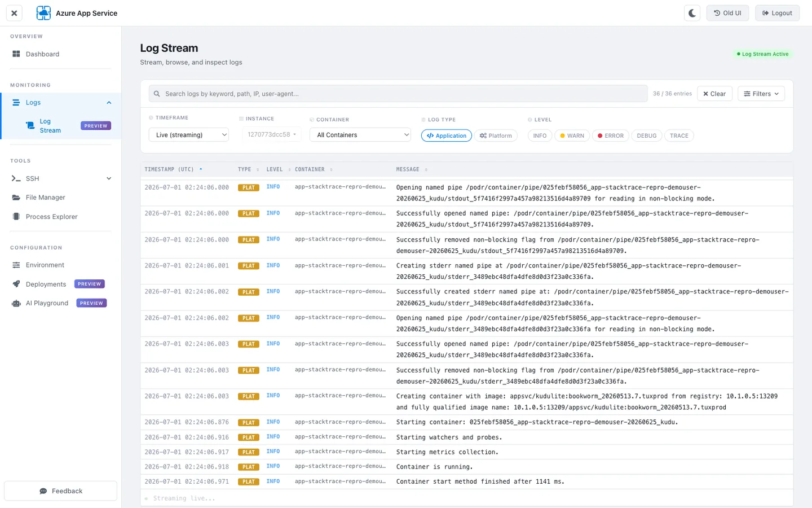Click the Azure App Service logo icon
812x508 pixels.
pyautogui.click(x=43, y=13)
